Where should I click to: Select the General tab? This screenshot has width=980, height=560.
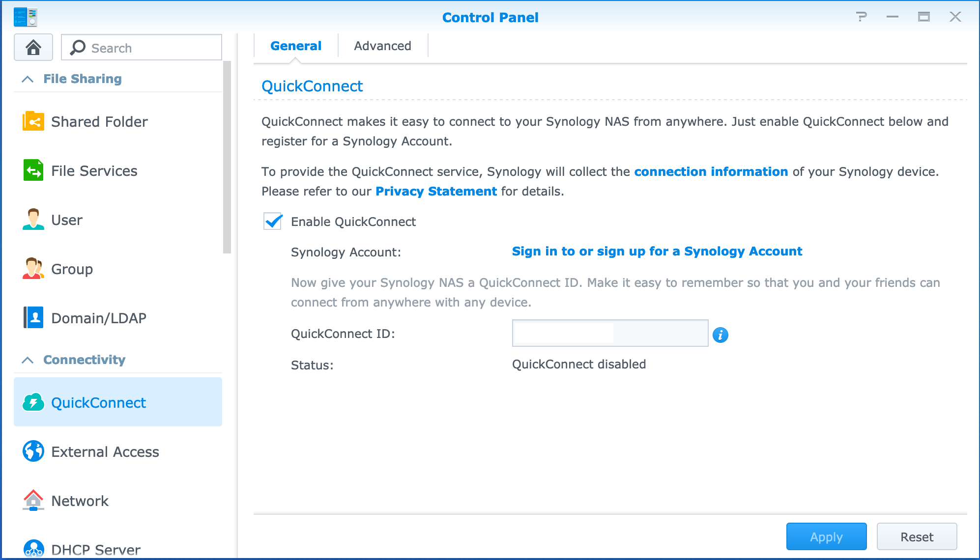[x=296, y=46]
